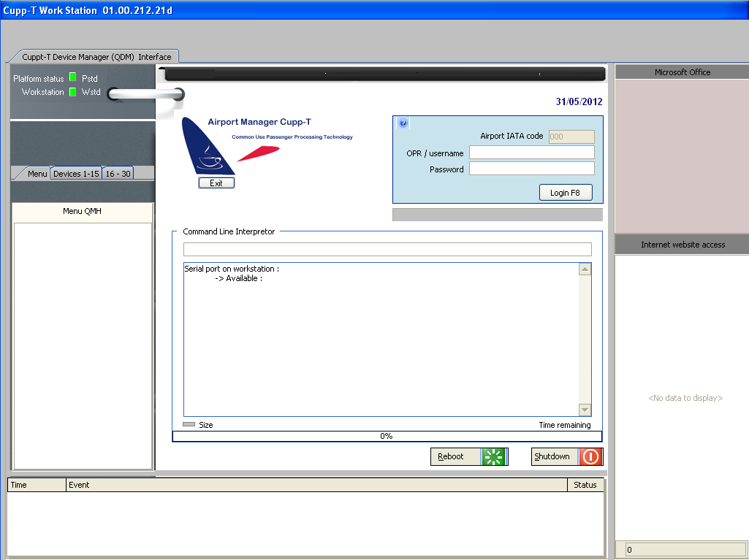Click the green Reboot spinner icon
Screen dimensions: 749x560
point(494,457)
